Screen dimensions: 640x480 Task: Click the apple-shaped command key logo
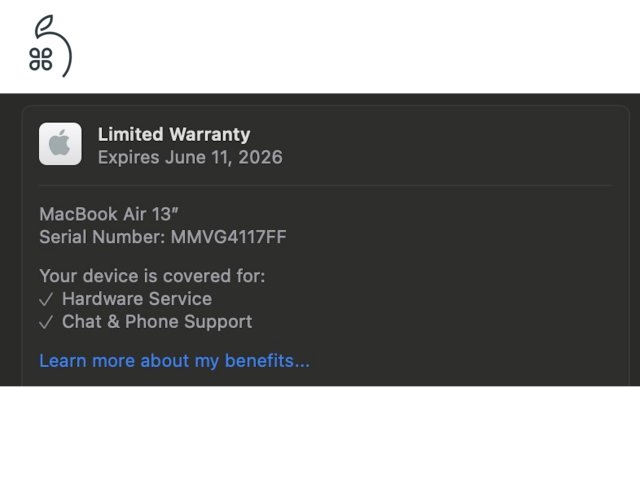(50, 46)
